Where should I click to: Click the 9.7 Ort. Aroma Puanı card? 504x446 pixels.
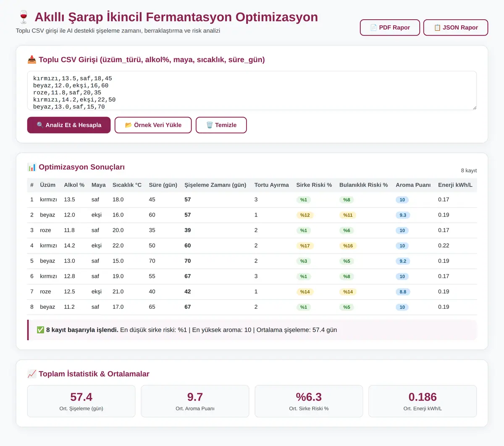(x=195, y=401)
